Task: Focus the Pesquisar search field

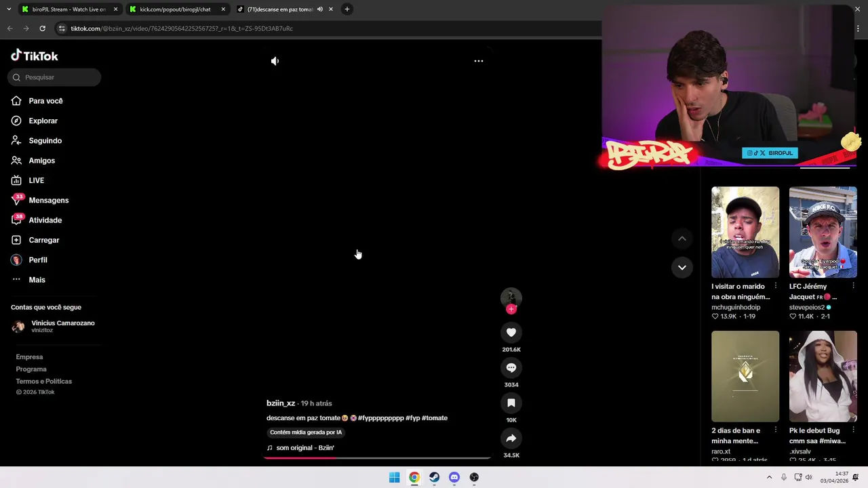Action: pos(54,77)
